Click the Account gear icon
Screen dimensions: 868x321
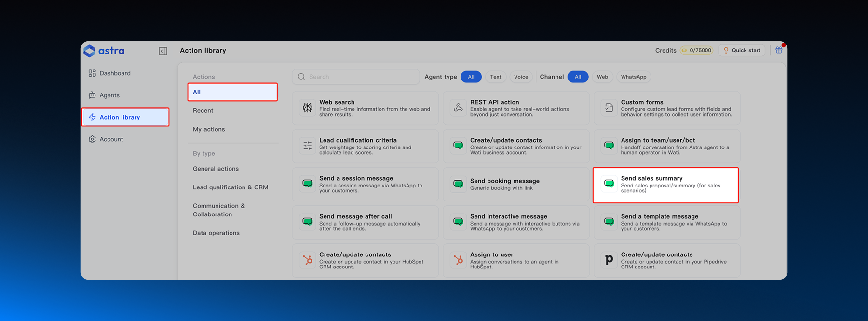click(x=92, y=139)
